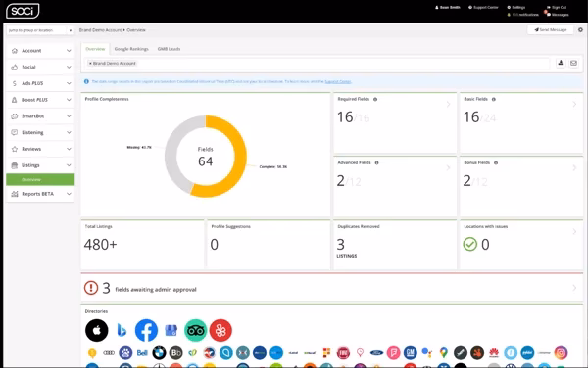Open the Required Fields card arrow
Screen dimensions: 588x368
448,105
